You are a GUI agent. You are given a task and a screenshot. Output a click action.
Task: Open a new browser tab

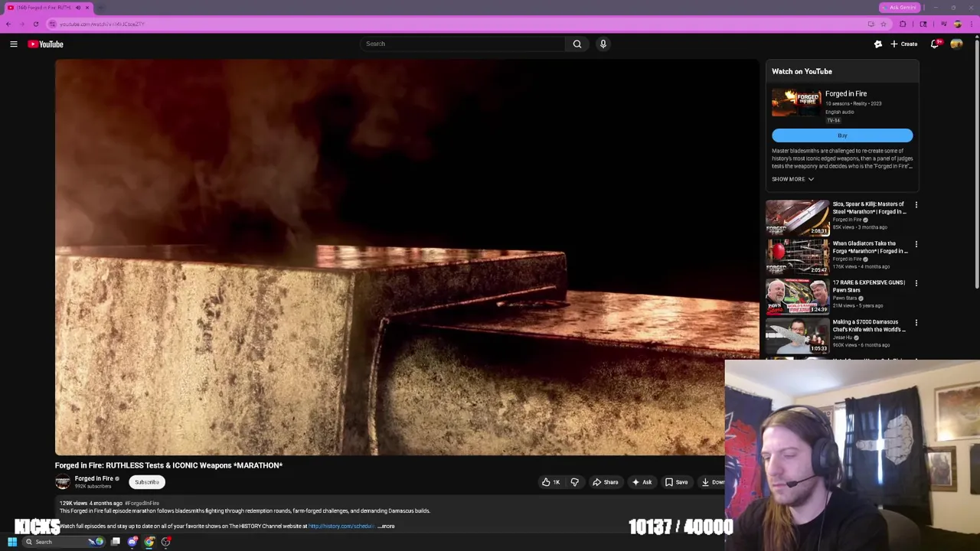(x=100, y=8)
